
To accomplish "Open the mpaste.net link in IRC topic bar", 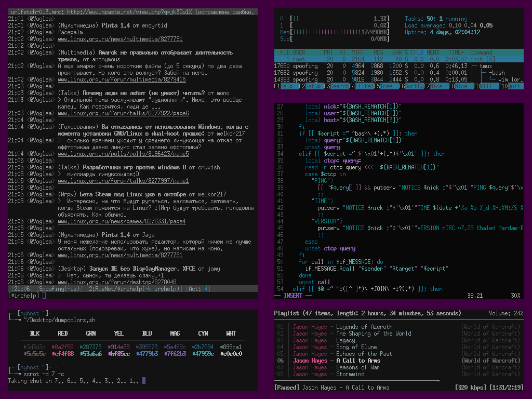I will pyautogui.click(x=129, y=12).
